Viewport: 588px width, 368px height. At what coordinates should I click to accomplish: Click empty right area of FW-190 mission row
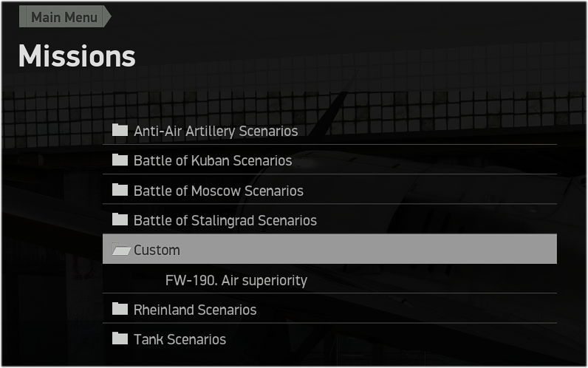click(x=443, y=280)
